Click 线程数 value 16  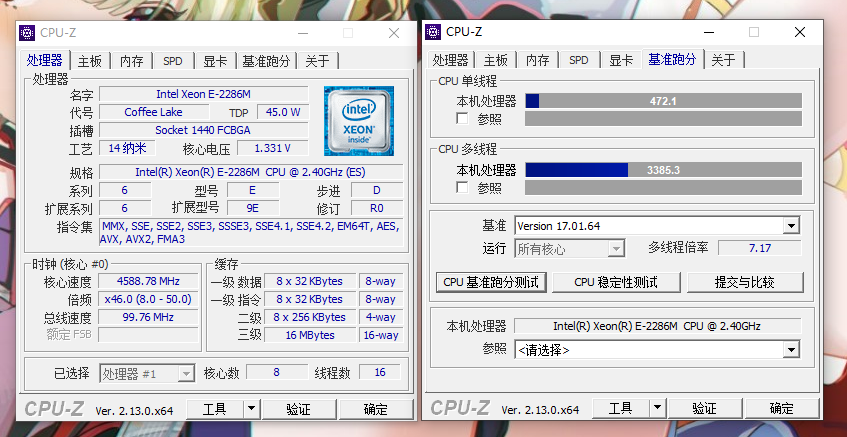[380, 372]
